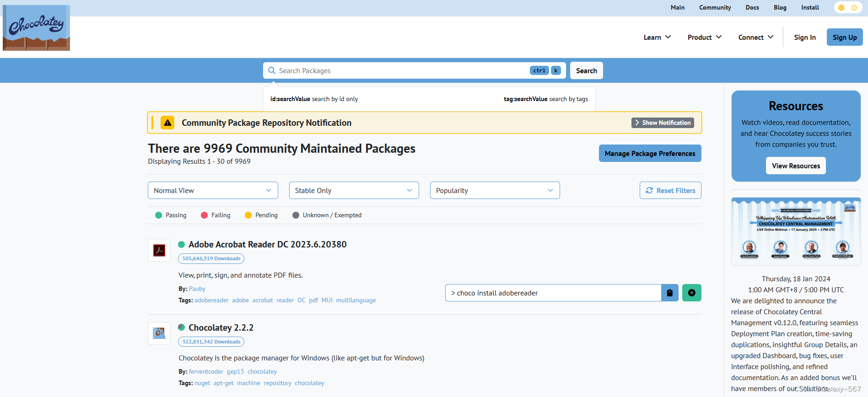Click the yellow Pending status dot
This screenshot has width=868, height=397.
248,215
